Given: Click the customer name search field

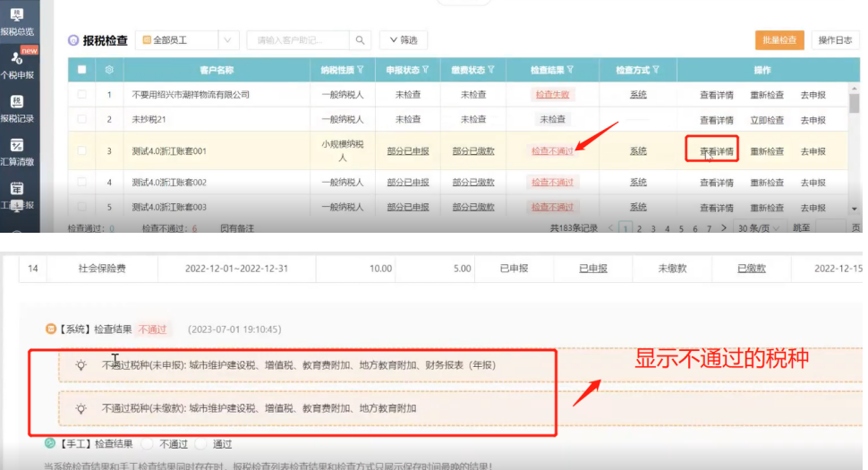Looking at the screenshot, I should coord(297,40).
